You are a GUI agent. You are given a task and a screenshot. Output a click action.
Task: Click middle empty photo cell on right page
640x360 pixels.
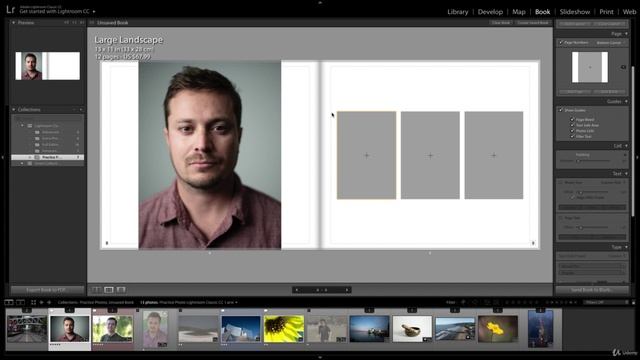[430, 155]
